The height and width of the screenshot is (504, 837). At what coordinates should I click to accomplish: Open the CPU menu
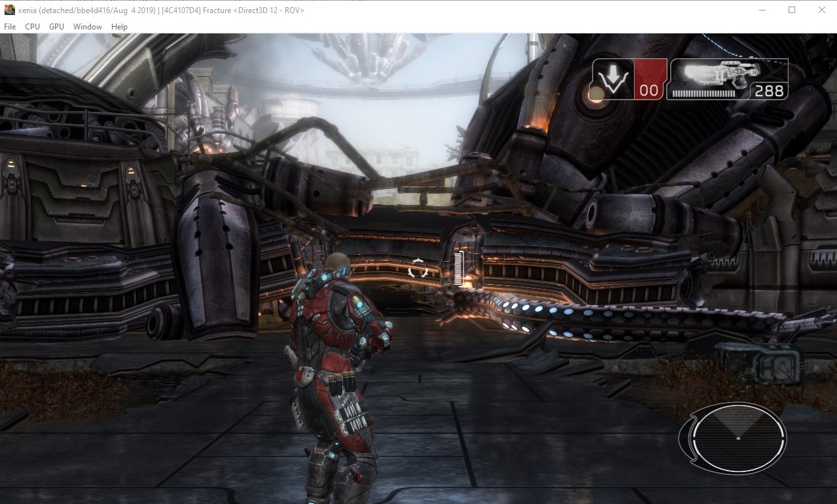pyautogui.click(x=32, y=27)
